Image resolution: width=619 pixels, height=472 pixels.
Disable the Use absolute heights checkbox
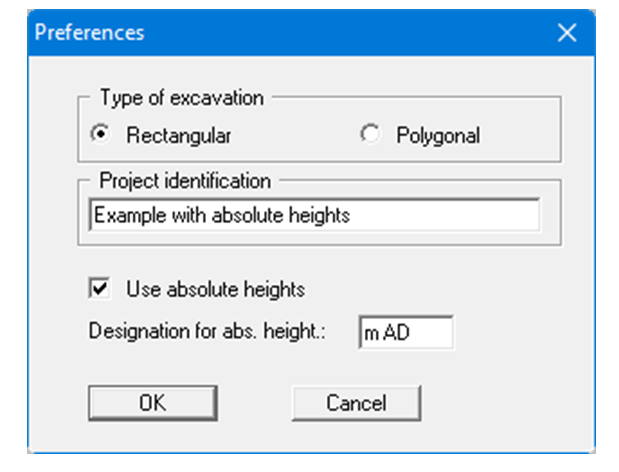click(100, 289)
